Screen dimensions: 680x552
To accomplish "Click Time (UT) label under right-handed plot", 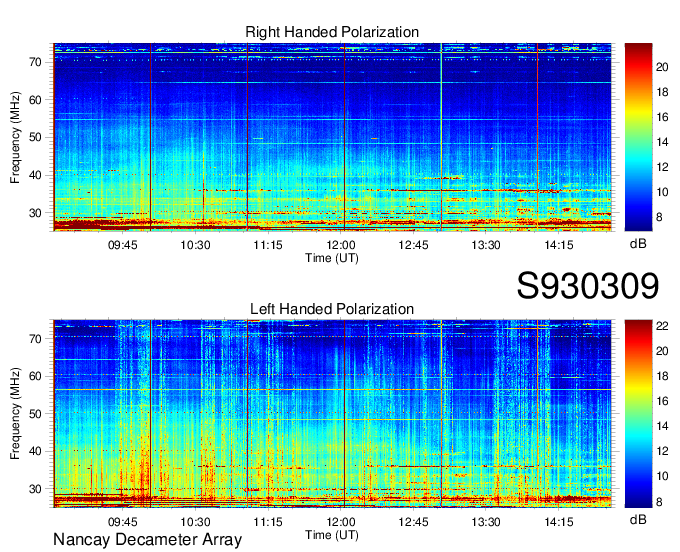I will 332,258.
